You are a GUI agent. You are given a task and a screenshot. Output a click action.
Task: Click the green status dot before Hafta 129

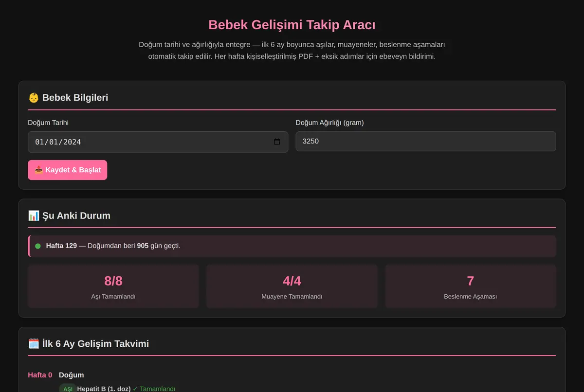click(x=38, y=246)
